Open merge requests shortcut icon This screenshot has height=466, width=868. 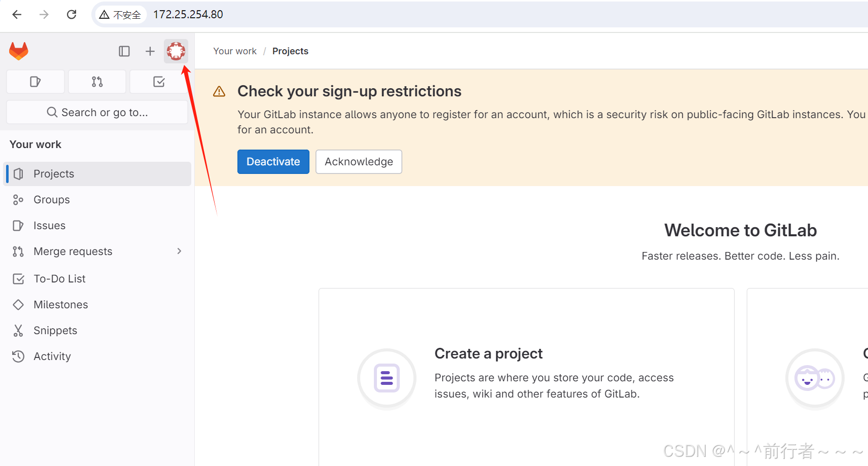[97, 82]
